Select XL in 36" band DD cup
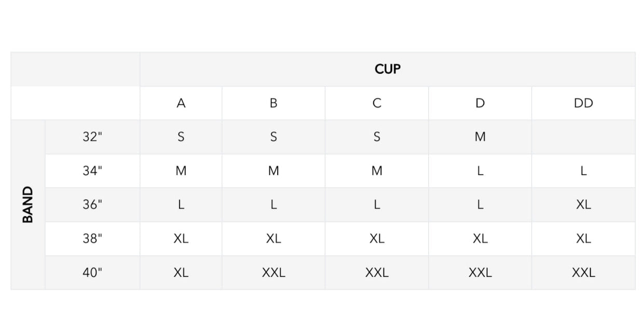 point(583,205)
